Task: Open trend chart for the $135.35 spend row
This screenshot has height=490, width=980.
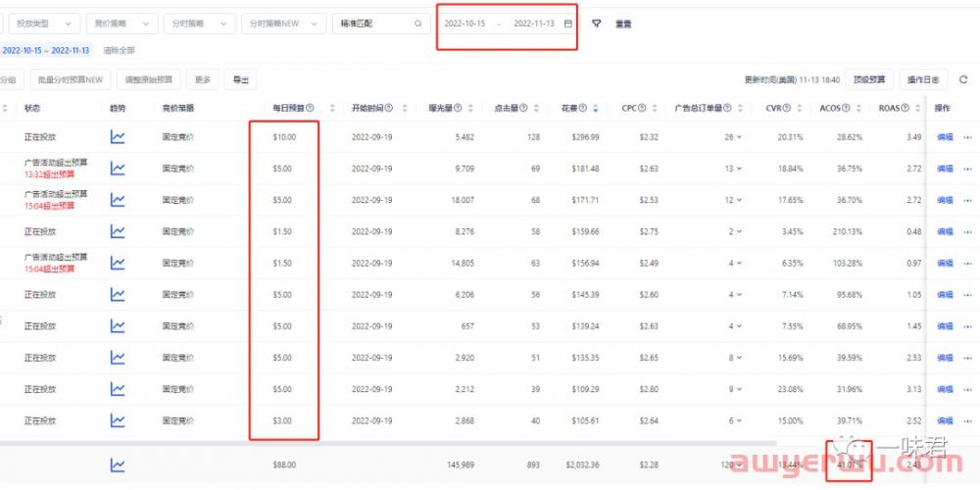Action: pyautogui.click(x=118, y=358)
